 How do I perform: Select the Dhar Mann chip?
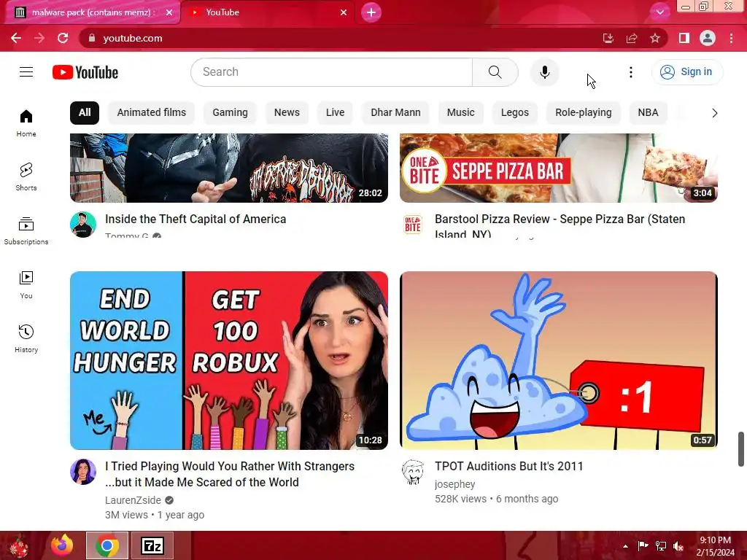click(x=395, y=113)
